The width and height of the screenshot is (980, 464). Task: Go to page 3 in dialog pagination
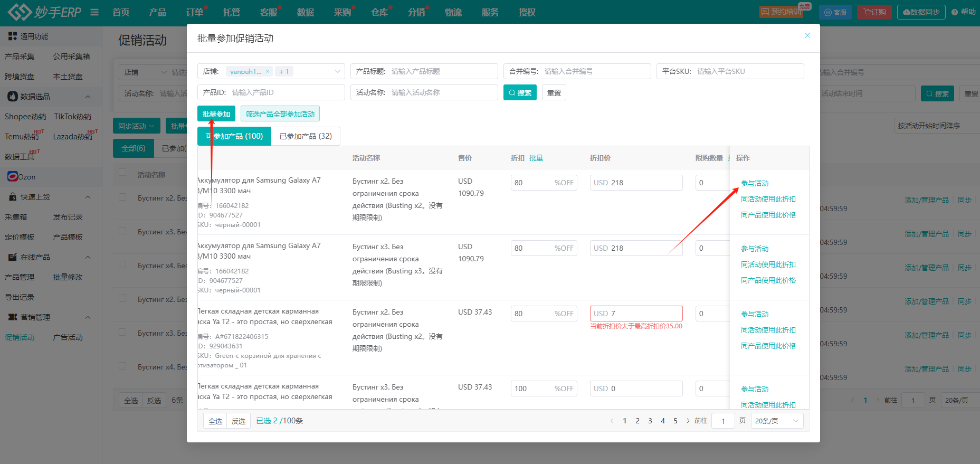650,421
